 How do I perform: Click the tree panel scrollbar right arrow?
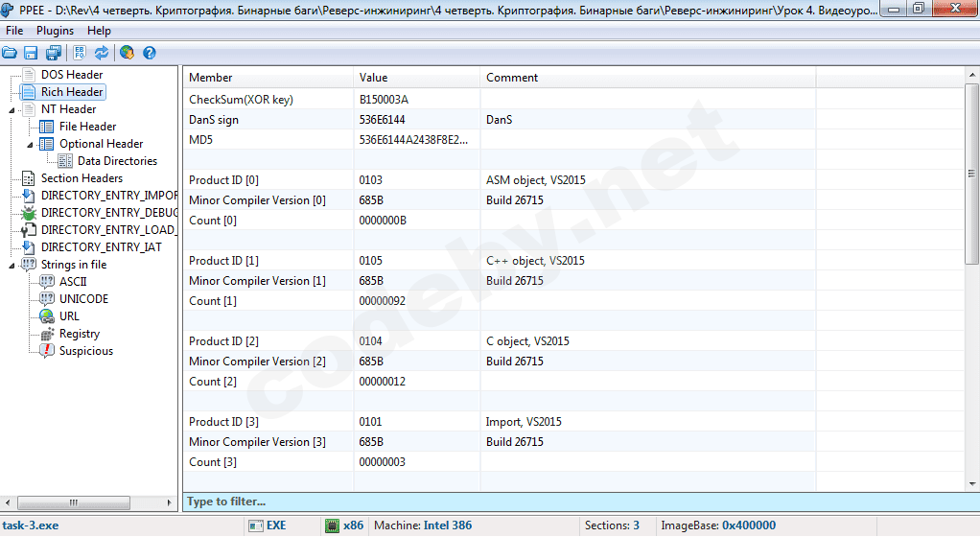tap(170, 502)
